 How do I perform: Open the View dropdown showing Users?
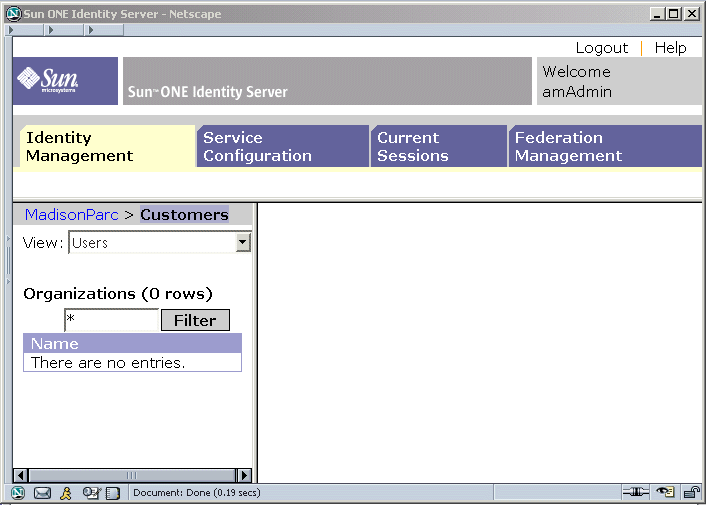point(159,243)
